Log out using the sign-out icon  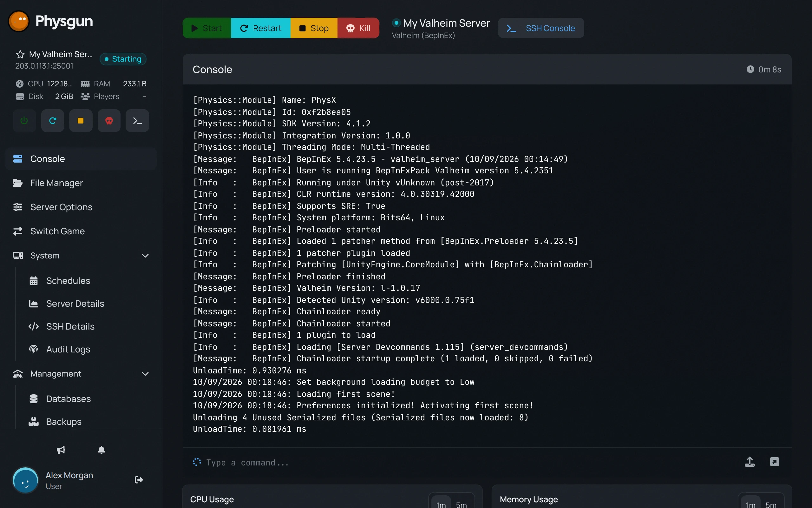point(139,479)
